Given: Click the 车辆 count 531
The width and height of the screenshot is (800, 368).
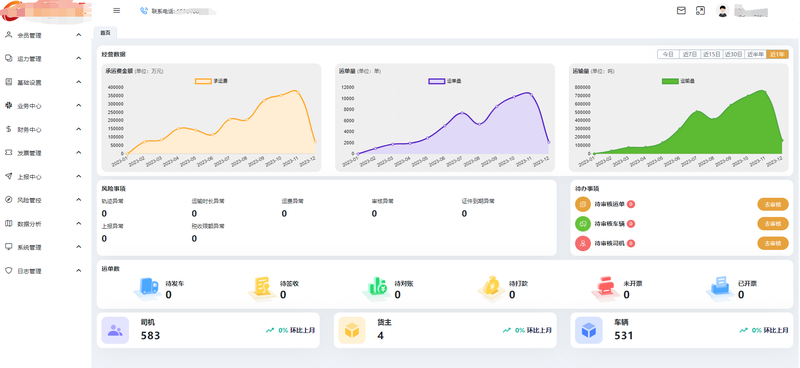Looking at the screenshot, I should (624, 335).
